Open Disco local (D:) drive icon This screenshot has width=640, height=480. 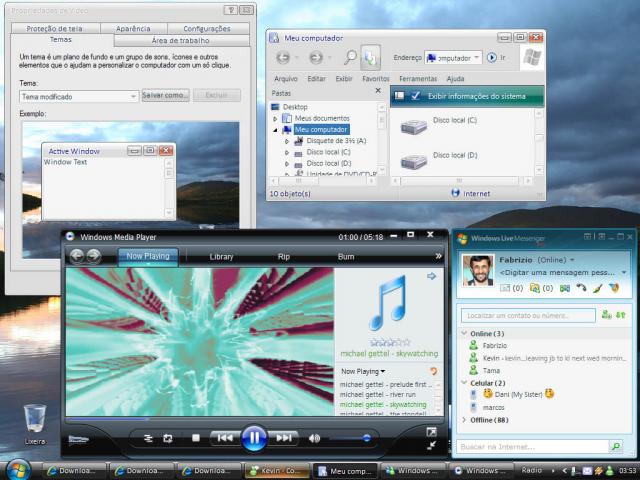pyautogui.click(x=413, y=162)
